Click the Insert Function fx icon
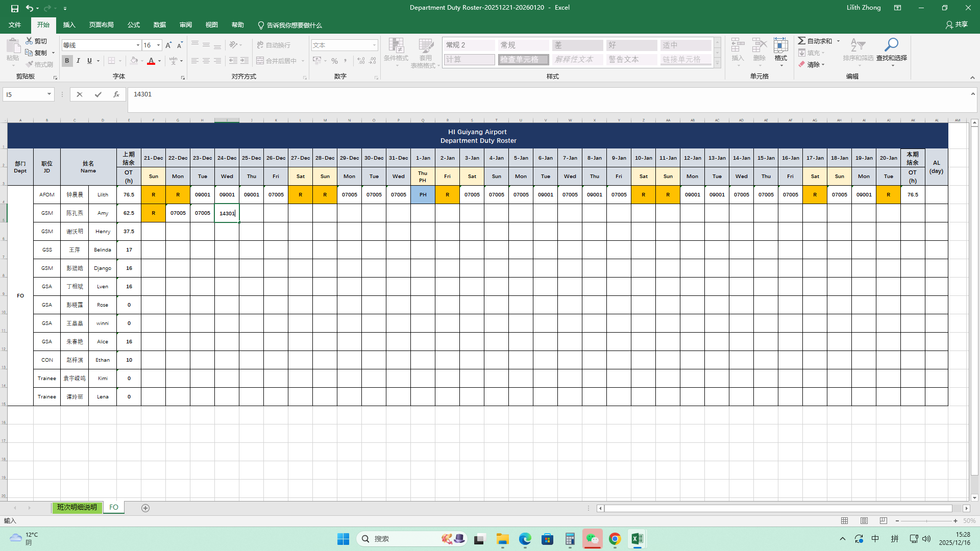Image resolution: width=980 pixels, height=551 pixels. point(116,94)
